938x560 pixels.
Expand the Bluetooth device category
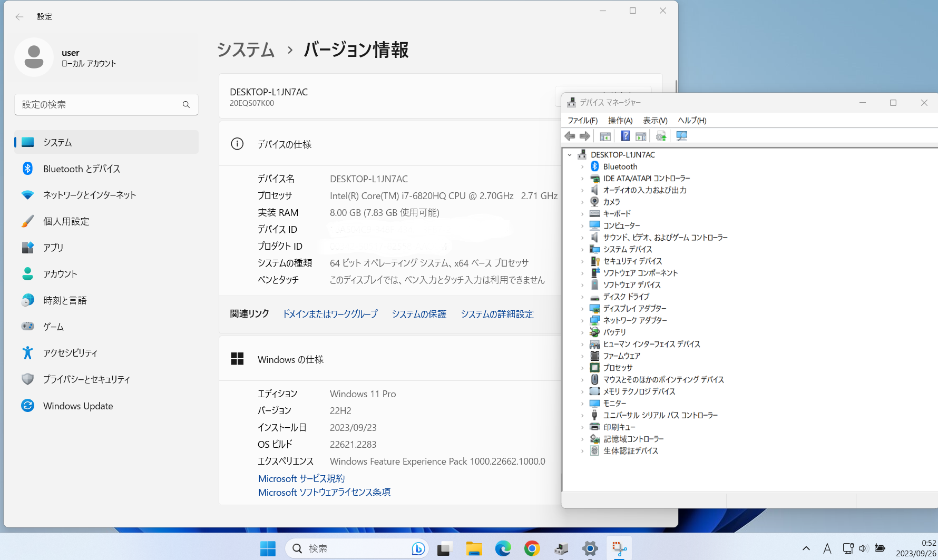click(x=582, y=167)
